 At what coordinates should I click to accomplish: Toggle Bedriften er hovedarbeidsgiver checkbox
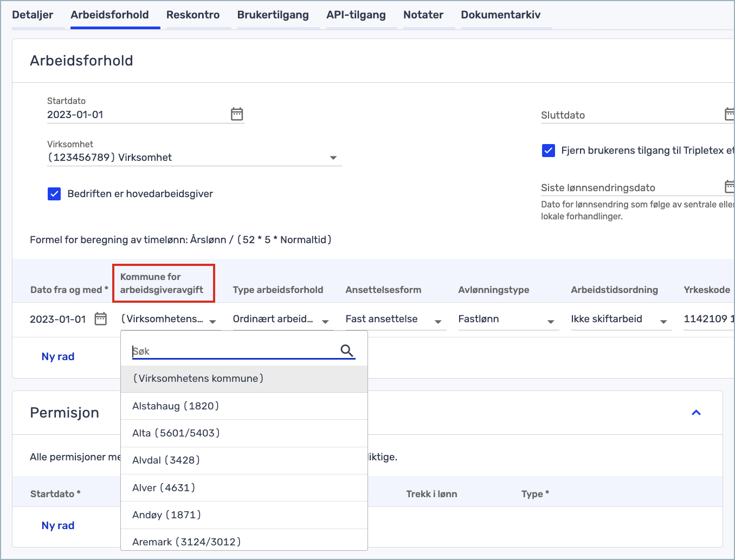click(x=54, y=194)
